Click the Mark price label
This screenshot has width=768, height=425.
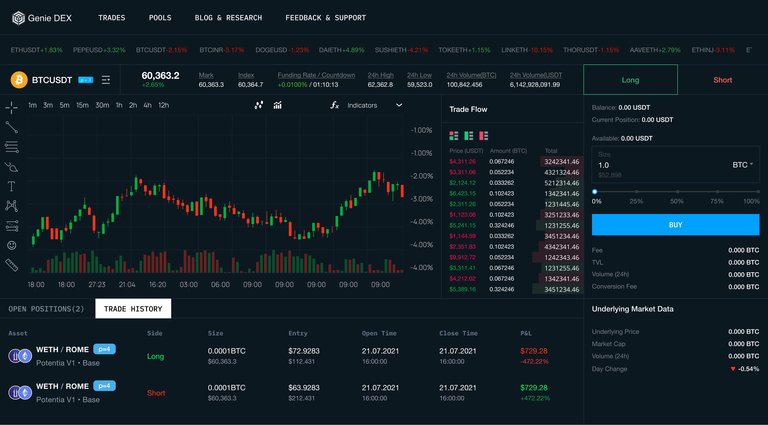[x=206, y=75]
